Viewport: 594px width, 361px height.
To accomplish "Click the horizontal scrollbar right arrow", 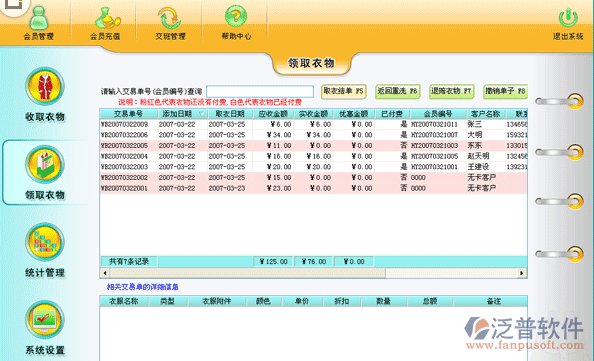I will point(522,273).
